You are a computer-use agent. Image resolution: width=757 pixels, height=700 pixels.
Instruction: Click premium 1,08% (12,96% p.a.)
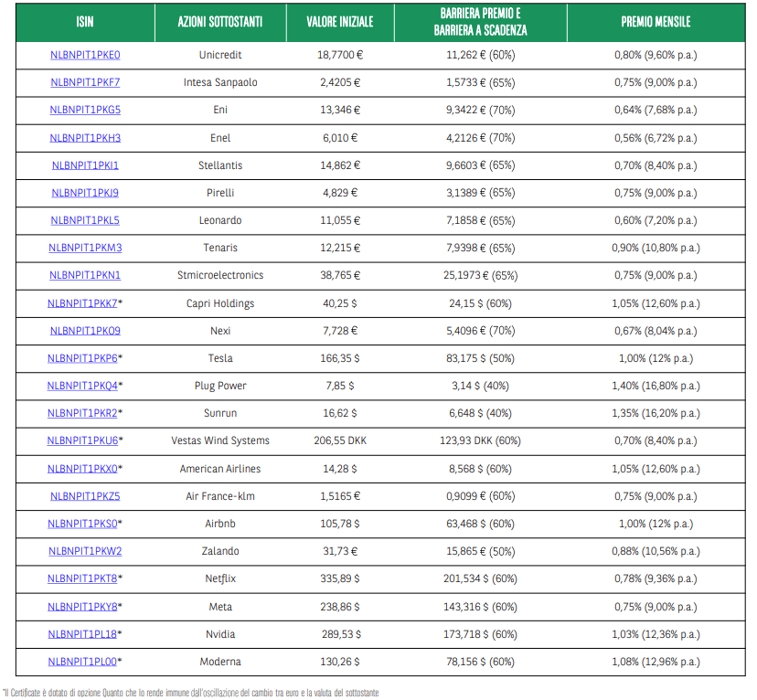tap(656, 662)
